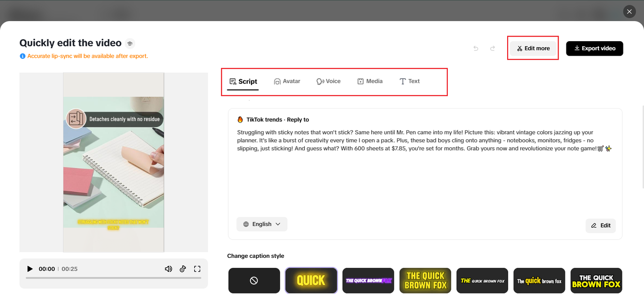Edit the script text
This screenshot has width=644, height=298.
601,226
